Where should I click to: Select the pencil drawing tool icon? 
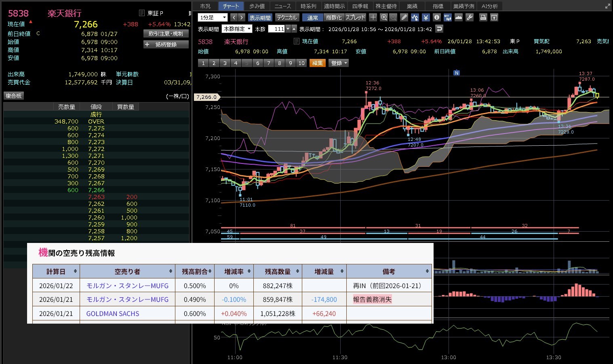point(404,17)
